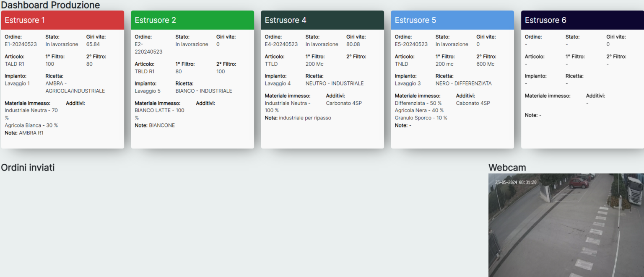Viewport: 644px width, 277px height.
Task: Click material Industriale Neutra - 100 %
Action: click(x=288, y=107)
